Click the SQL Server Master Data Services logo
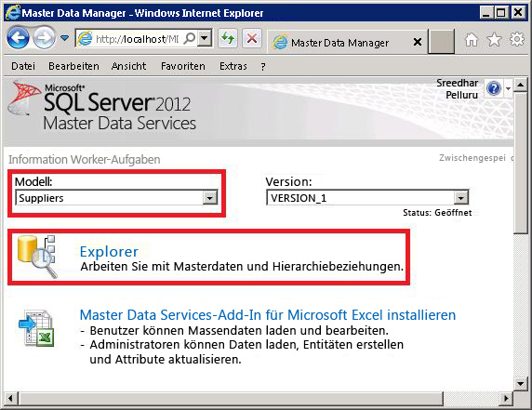532x410 pixels. [102, 107]
